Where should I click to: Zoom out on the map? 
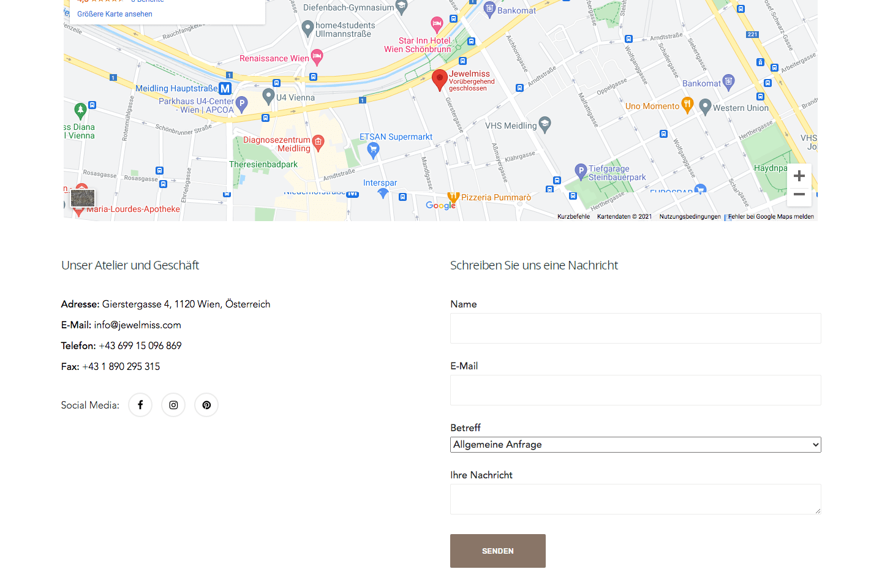click(799, 194)
